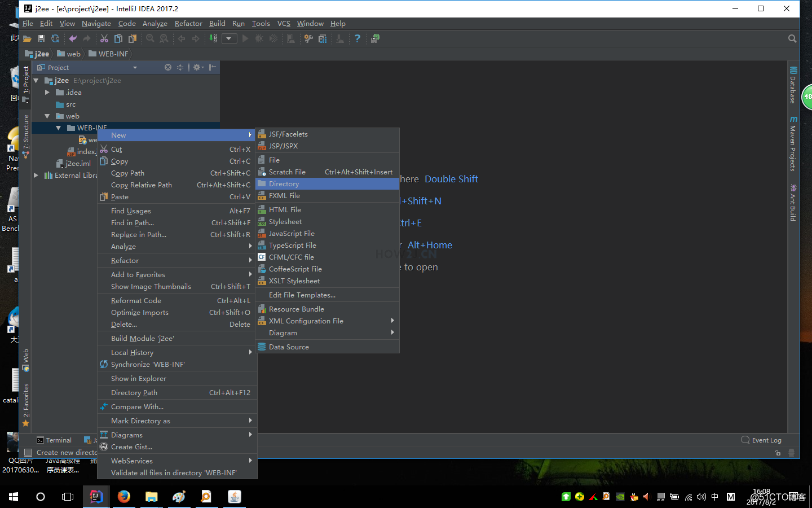Open Project Structure toolbar icon
Screen dimensions: 812x508
[x=323, y=38]
